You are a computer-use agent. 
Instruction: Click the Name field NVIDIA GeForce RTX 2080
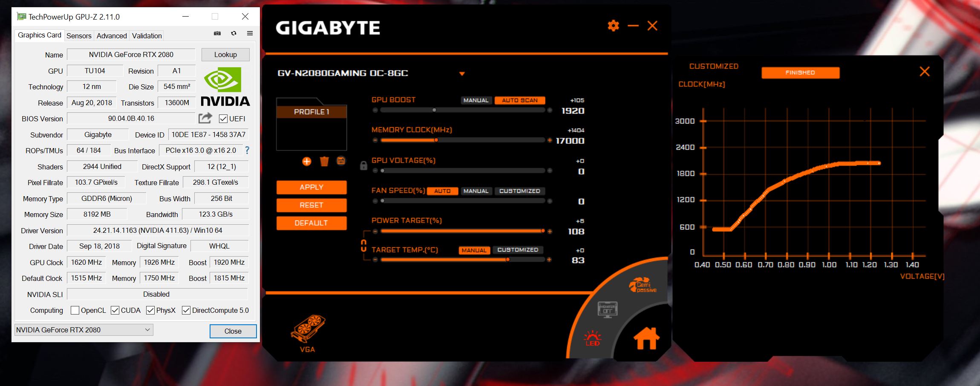[x=131, y=54]
